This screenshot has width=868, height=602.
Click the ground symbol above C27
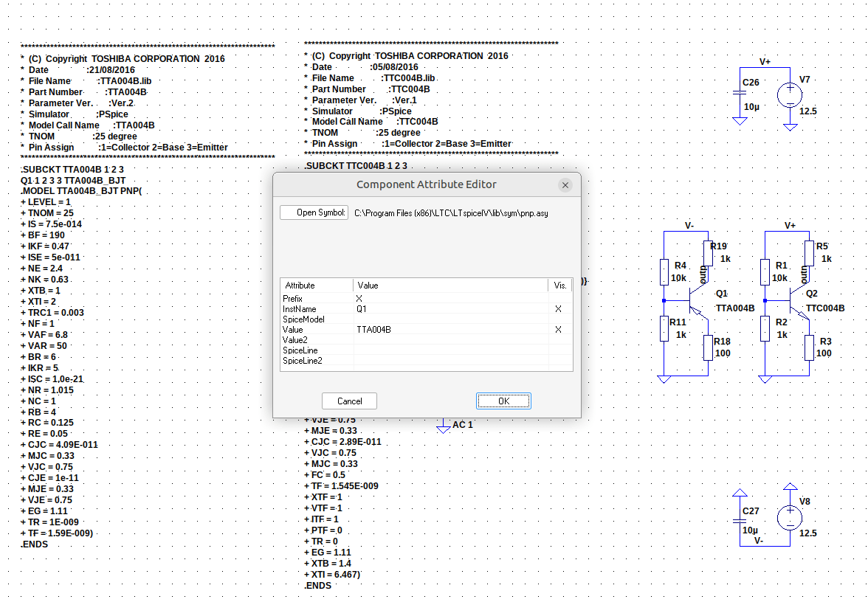(740, 493)
